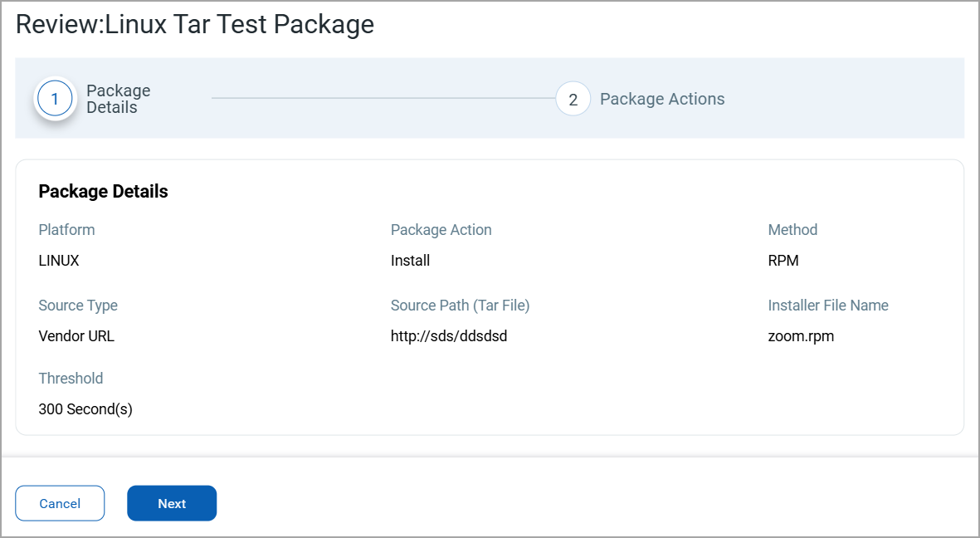Click the RPM method value
The height and width of the screenshot is (538, 980).
783,261
